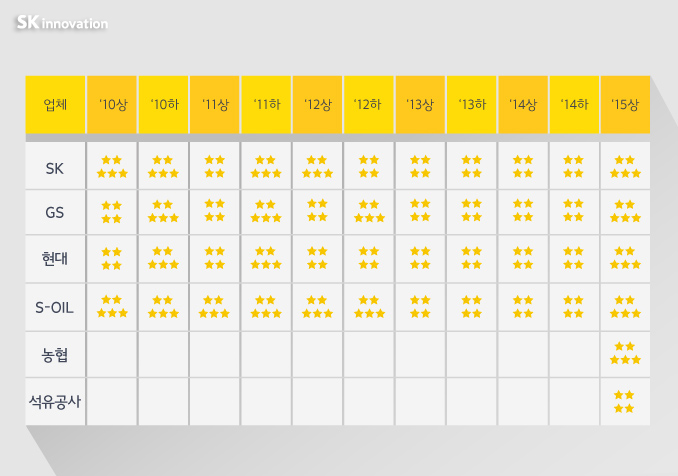Click 농협's star rating under '15상
Screen dimensions: 678x476
(x=625, y=353)
